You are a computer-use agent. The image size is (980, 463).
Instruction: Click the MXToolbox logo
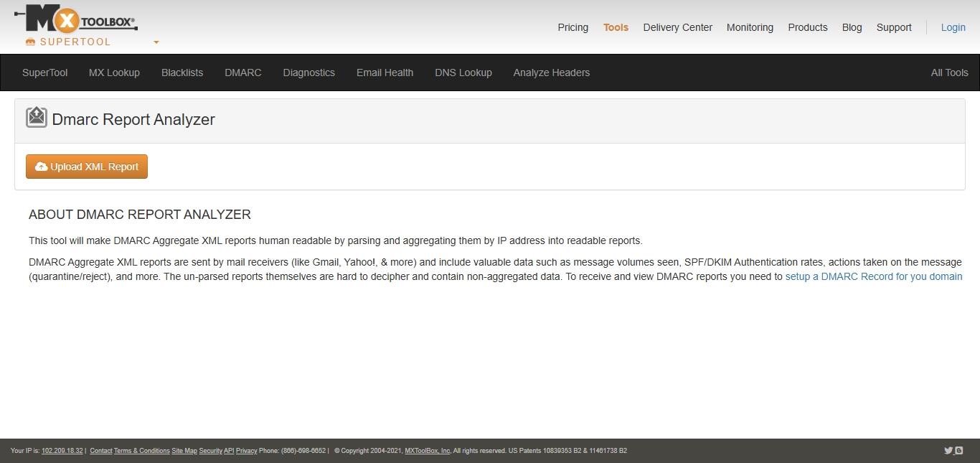coord(75,17)
